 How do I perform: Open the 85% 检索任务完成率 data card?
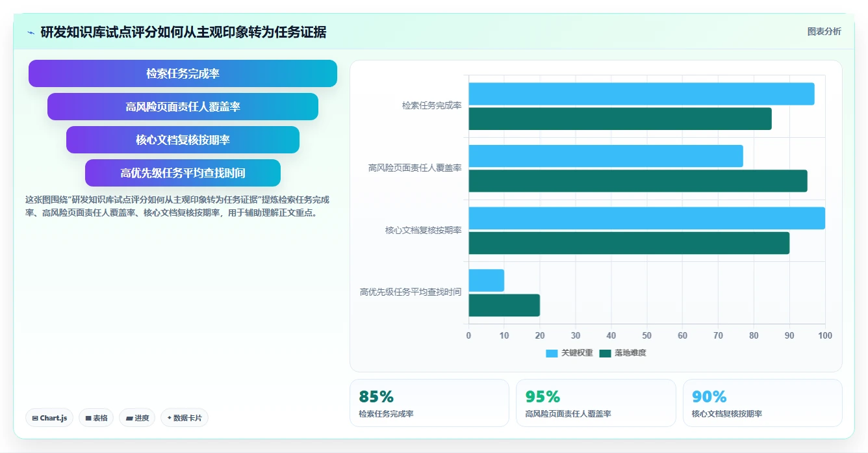click(x=429, y=403)
